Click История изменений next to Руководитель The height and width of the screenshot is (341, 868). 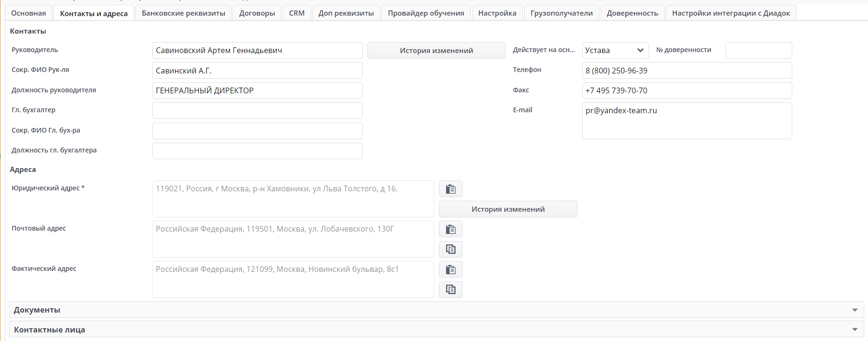pyautogui.click(x=436, y=51)
